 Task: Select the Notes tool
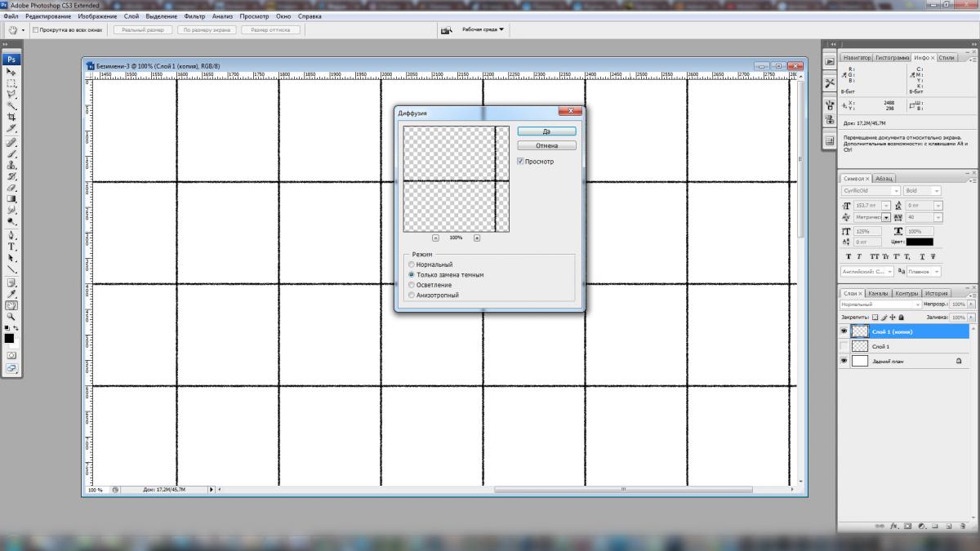click(11, 282)
